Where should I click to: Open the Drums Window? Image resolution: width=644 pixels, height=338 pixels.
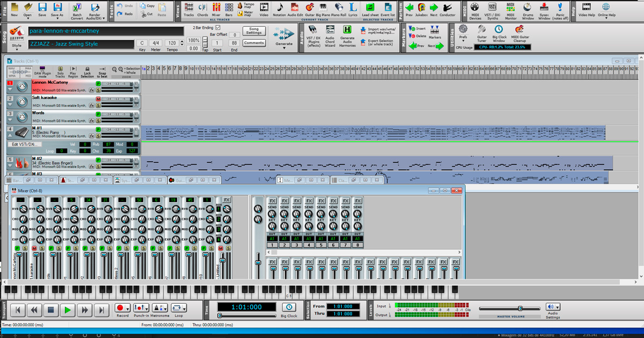(x=528, y=8)
